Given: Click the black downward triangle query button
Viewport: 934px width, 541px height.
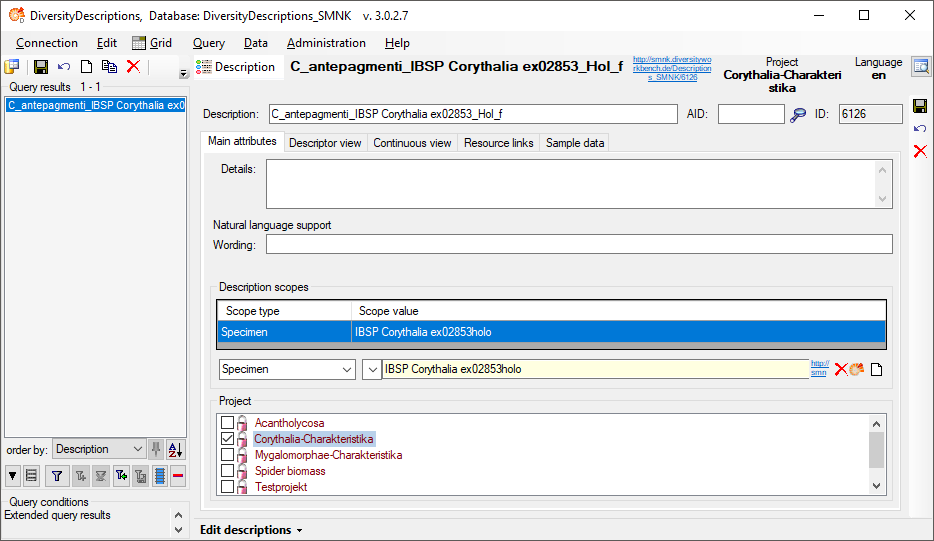Looking at the screenshot, I should [x=13, y=475].
